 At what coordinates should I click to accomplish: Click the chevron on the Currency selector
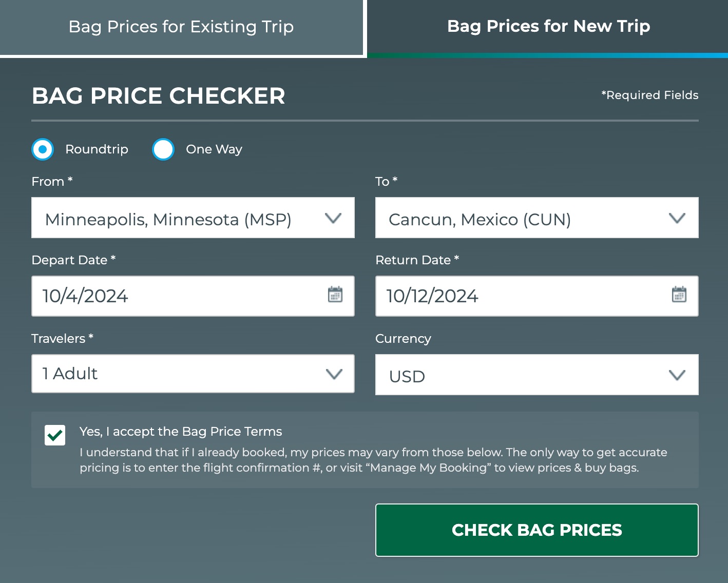(676, 375)
